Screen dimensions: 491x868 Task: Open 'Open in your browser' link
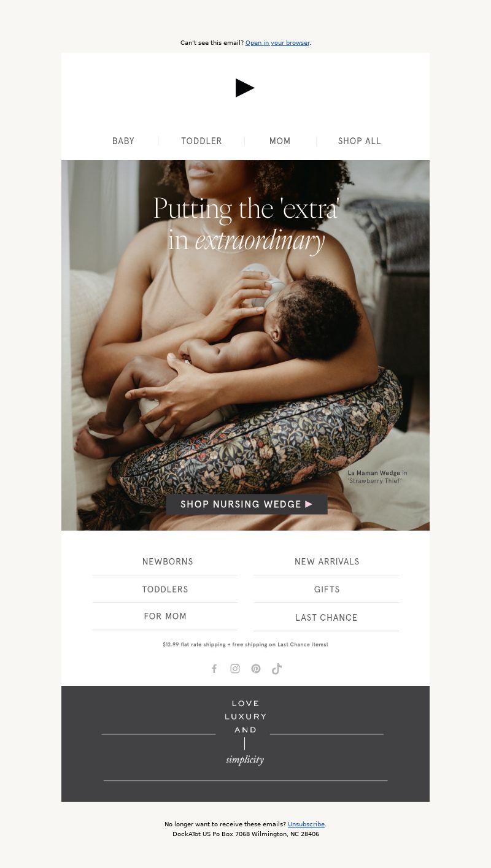pos(277,43)
